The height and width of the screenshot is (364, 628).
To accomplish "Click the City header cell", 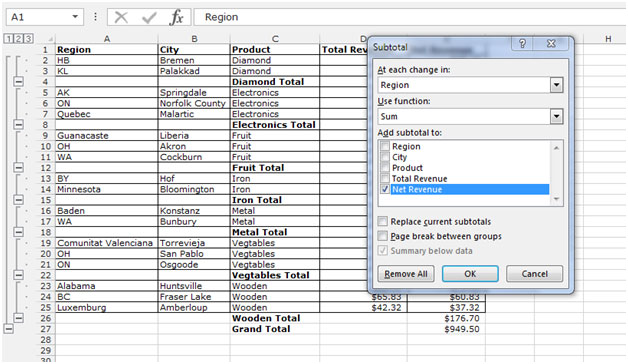I will pyautogui.click(x=194, y=50).
